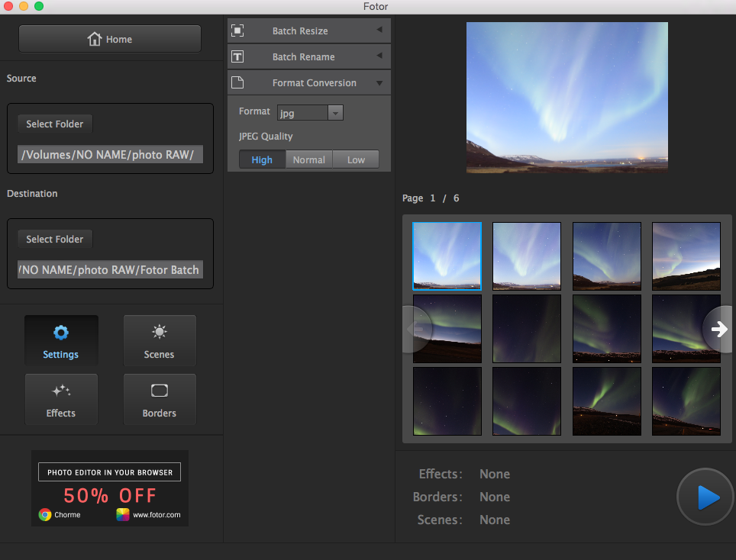Expand the Batch Resize section arrow
736x560 pixels.
click(x=379, y=31)
